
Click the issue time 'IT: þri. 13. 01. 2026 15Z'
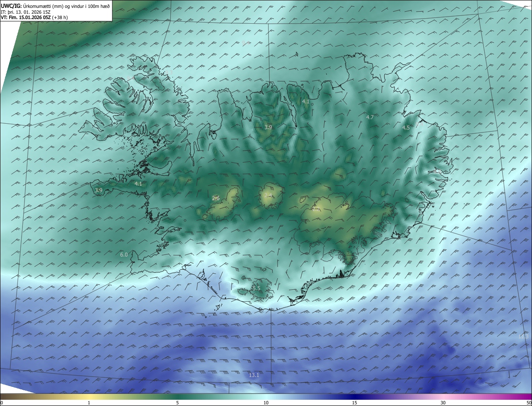tap(26, 12)
